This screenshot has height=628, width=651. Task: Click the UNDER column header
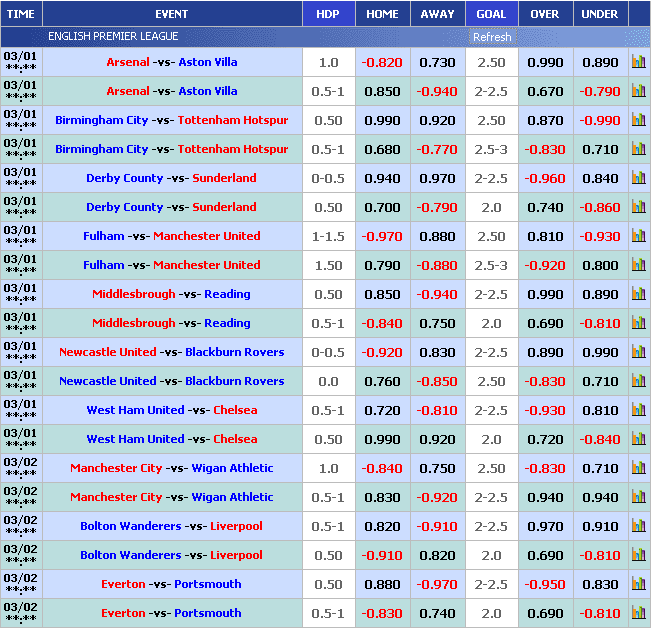pos(600,14)
